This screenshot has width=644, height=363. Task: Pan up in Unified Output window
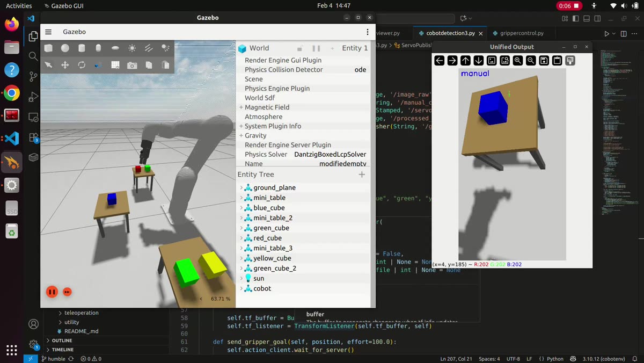tap(465, 61)
